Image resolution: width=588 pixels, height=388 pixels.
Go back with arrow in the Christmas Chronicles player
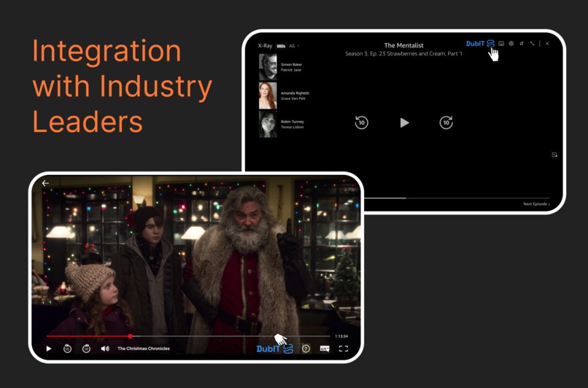tap(45, 183)
